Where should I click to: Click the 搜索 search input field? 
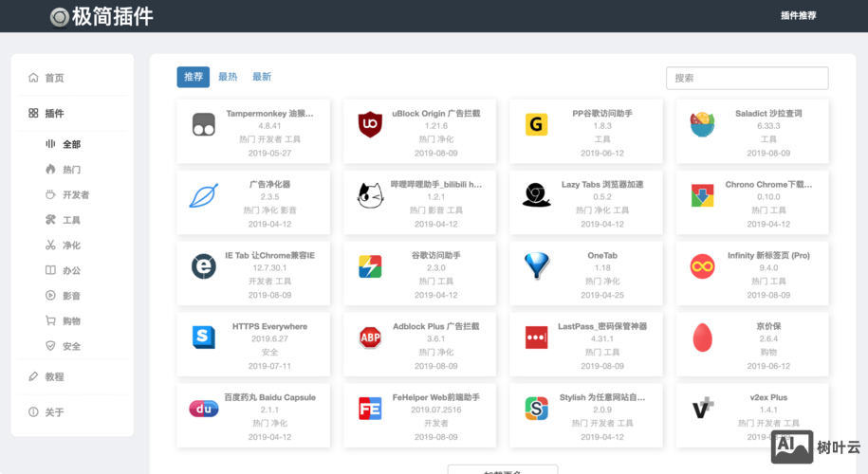(x=747, y=78)
